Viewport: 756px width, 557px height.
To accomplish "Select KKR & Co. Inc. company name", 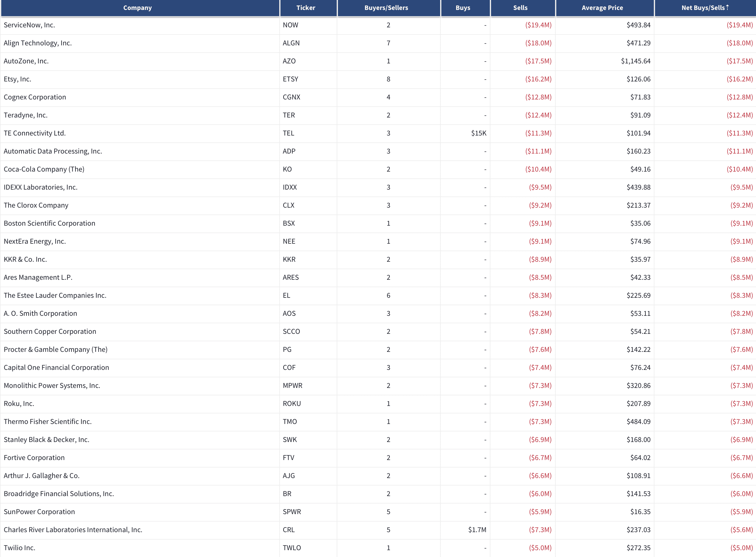I will (x=25, y=259).
